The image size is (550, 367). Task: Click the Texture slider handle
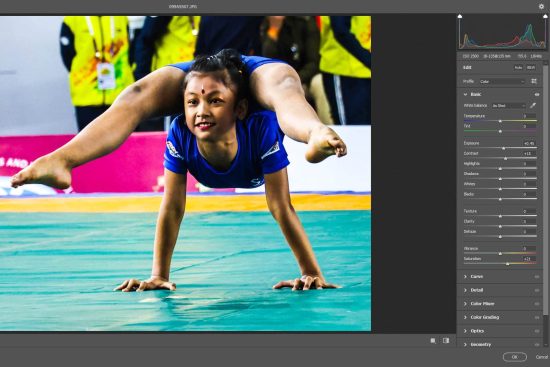pyautogui.click(x=500, y=216)
